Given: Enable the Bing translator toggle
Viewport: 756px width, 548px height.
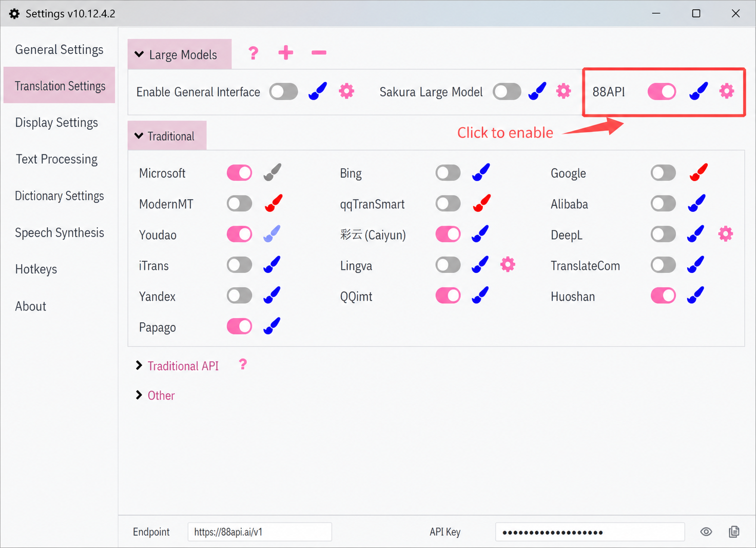Looking at the screenshot, I should pos(448,173).
